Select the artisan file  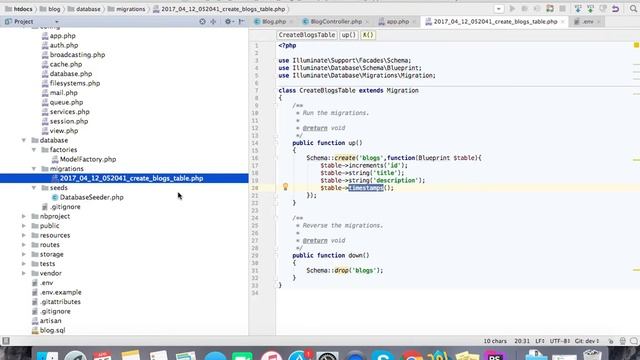pos(46,321)
